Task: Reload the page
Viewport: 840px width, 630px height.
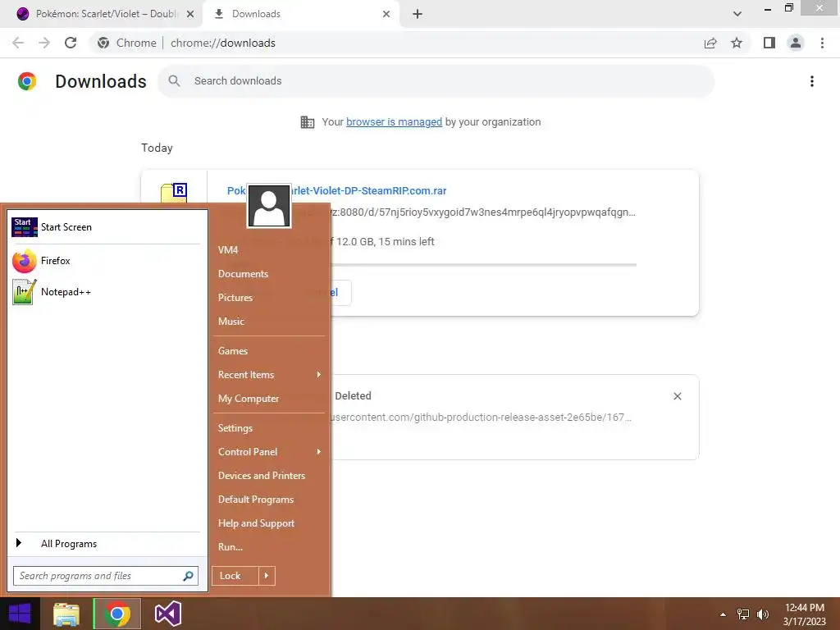Action: tap(71, 43)
